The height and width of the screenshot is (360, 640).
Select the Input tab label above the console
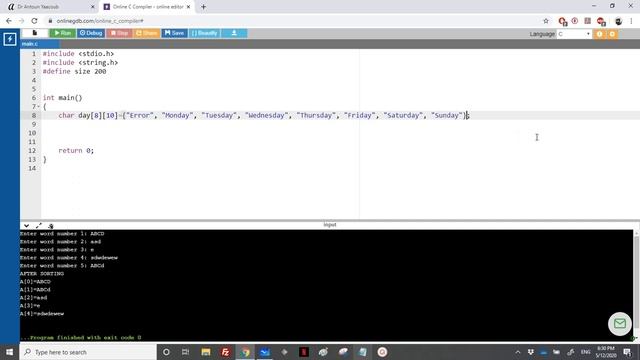pyautogui.click(x=330, y=224)
